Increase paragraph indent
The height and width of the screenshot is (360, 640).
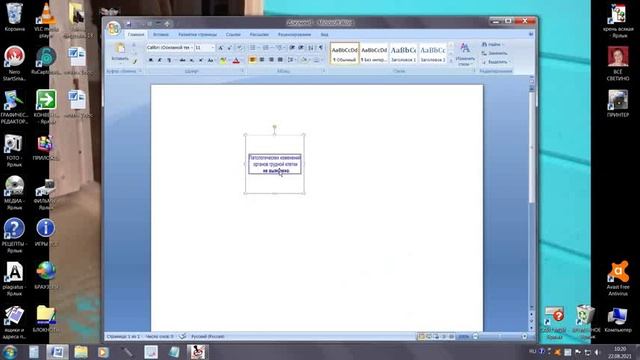pyautogui.click(x=300, y=48)
